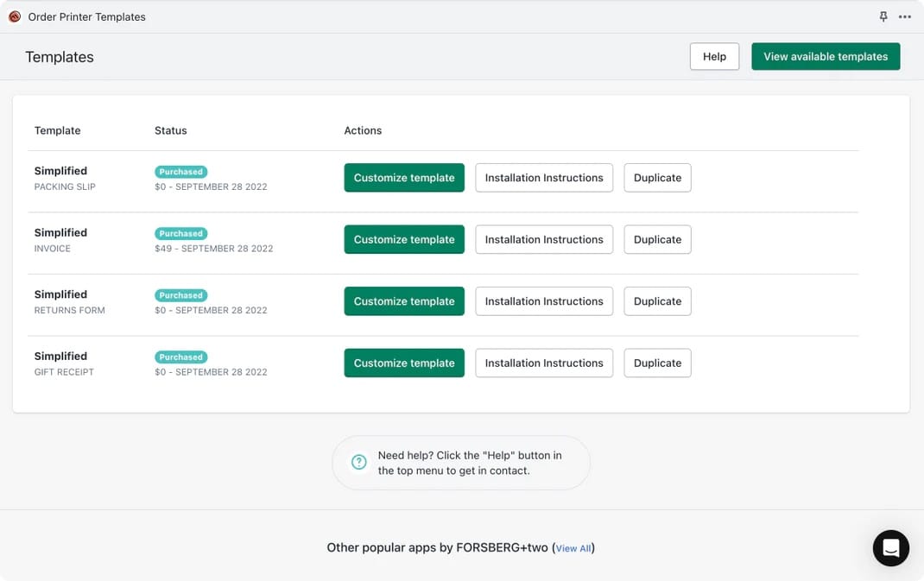Customize the Invoice template
The image size is (924, 581).
click(404, 239)
